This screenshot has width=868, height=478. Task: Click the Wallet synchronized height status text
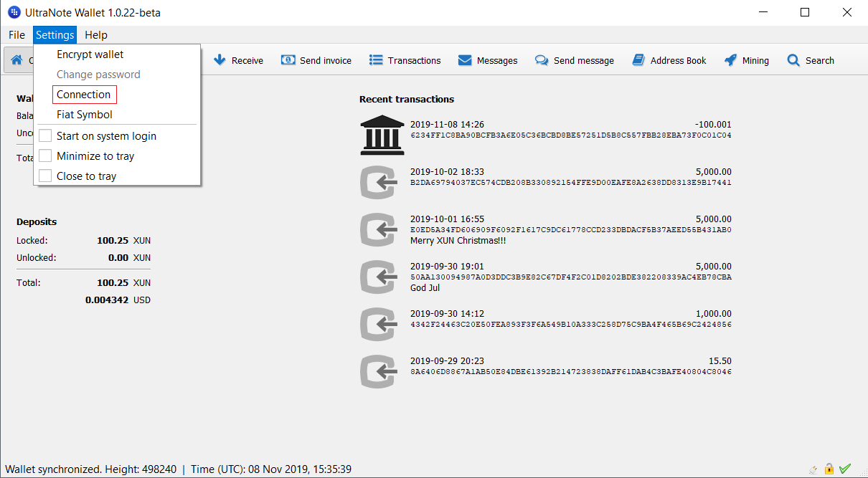click(90, 469)
